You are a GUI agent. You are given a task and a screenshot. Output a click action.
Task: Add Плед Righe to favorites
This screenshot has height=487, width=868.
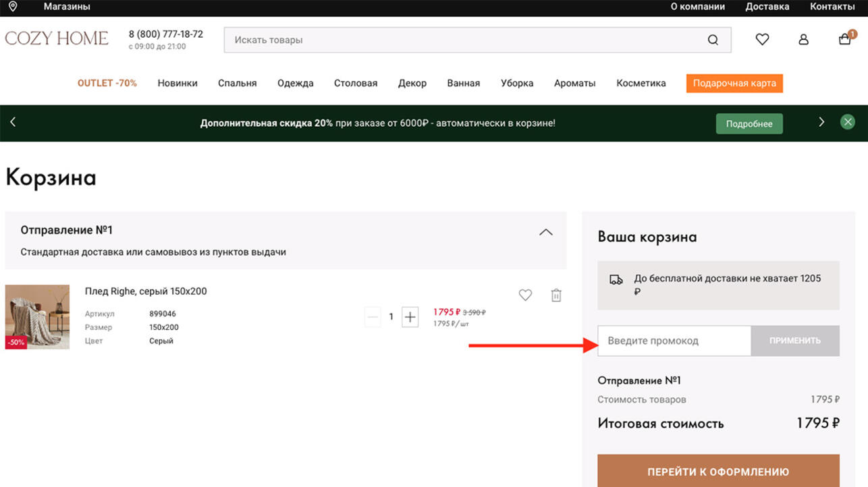click(525, 295)
